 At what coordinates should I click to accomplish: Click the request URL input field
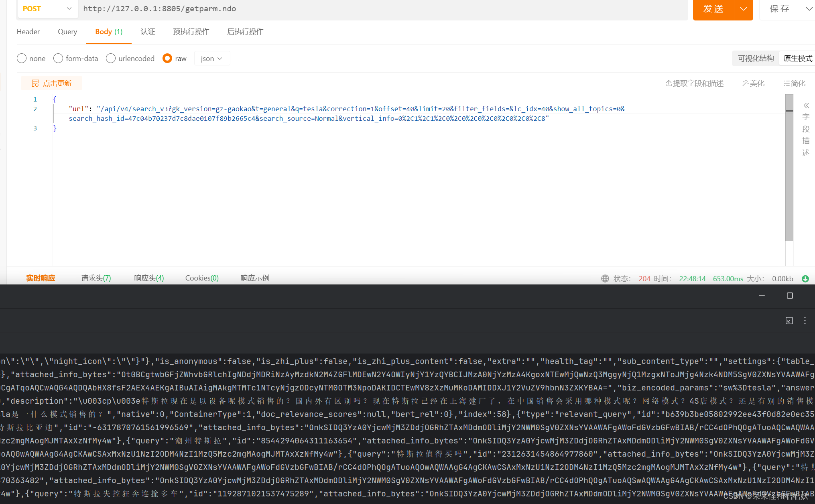(x=382, y=9)
